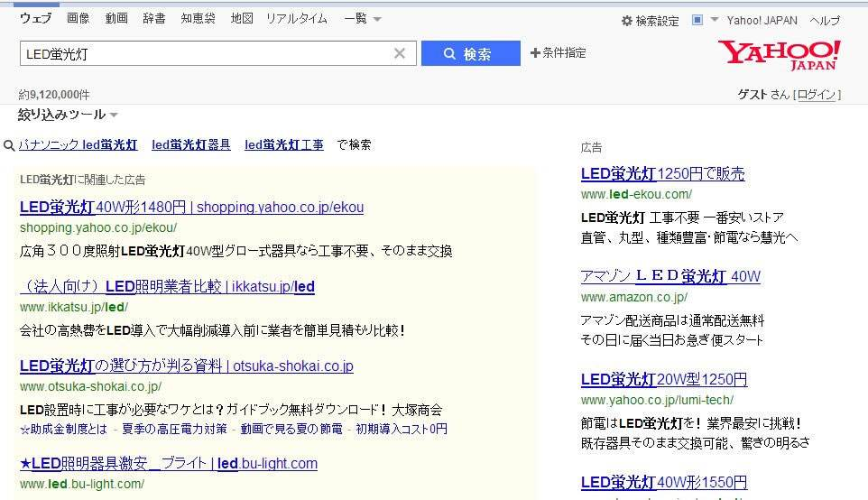This screenshot has width=868, height=500.
Task: Open dropdown arrow beside the blue square icon
Action: (714, 20)
